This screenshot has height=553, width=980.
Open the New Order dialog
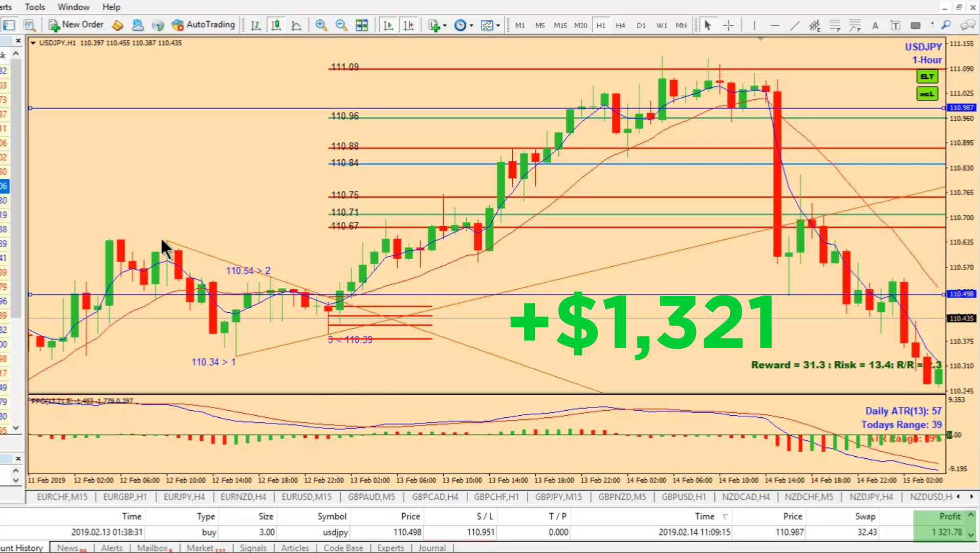[x=76, y=25]
